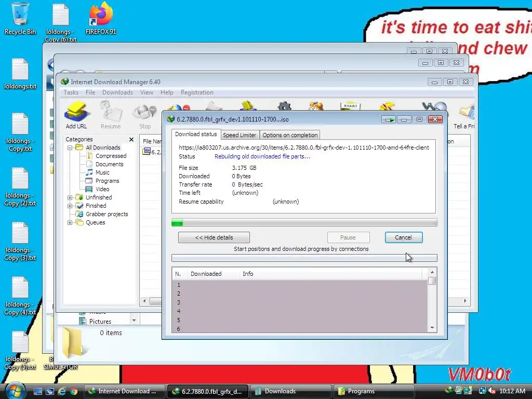Click the Stop toolbar icon

click(x=145, y=117)
